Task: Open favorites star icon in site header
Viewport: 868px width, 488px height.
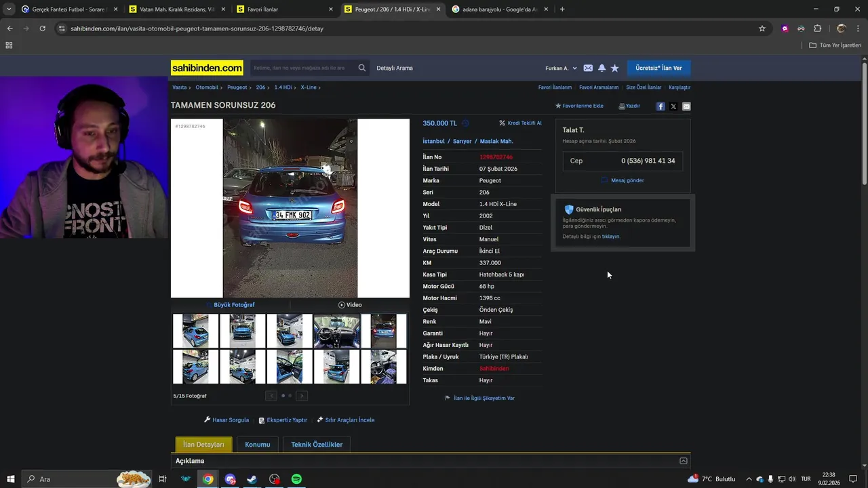Action: click(615, 68)
